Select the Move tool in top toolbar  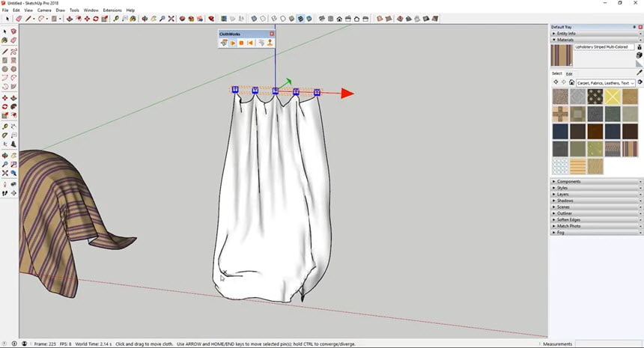point(87,19)
